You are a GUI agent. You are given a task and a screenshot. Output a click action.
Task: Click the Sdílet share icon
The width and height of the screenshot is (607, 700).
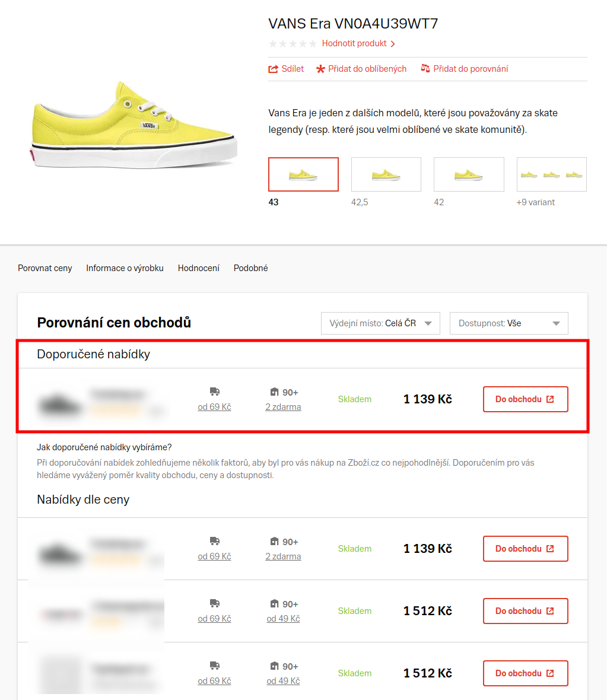[x=273, y=69]
